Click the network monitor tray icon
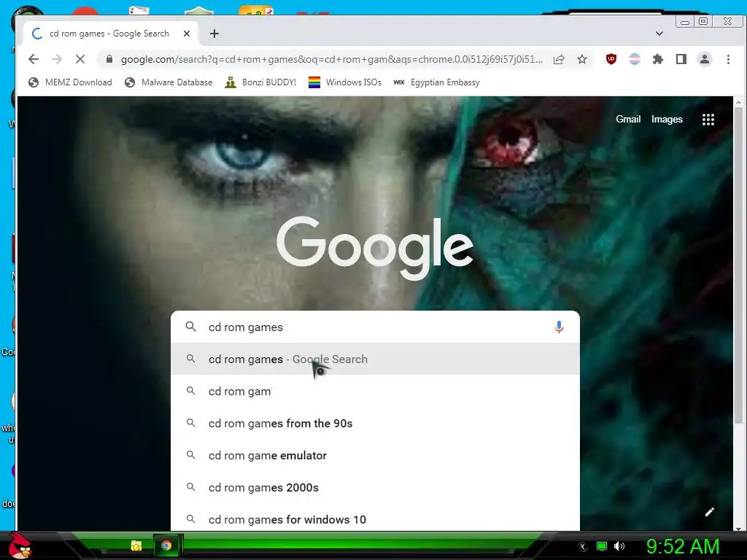Screen dimensions: 747x560 (x=602, y=546)
